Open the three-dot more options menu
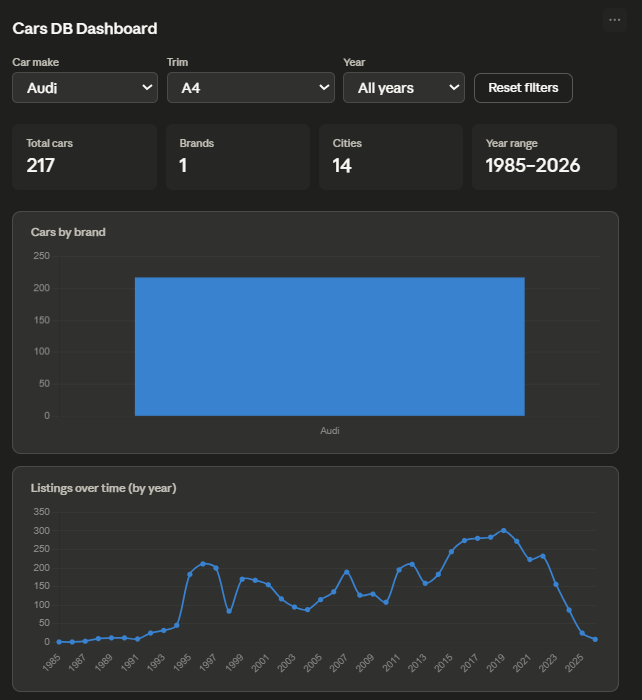This screenshot has height=700, width=642. [614, 20]
